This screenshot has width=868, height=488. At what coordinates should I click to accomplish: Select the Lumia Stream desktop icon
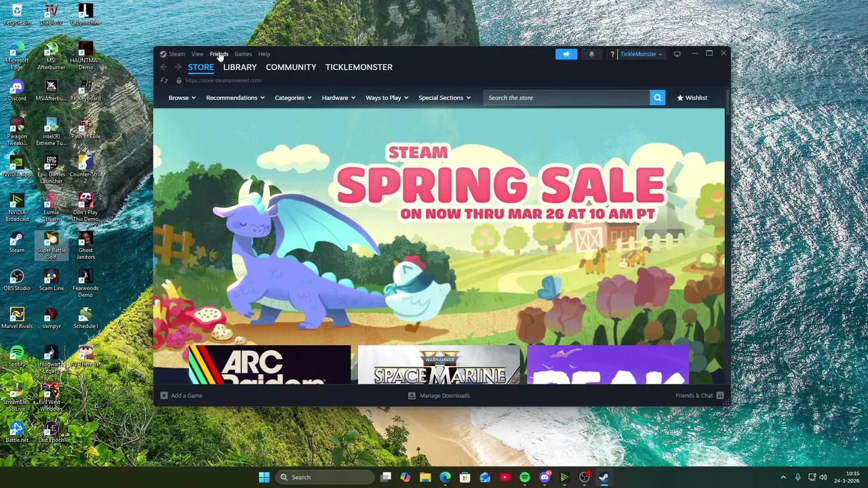coord(51,207)
